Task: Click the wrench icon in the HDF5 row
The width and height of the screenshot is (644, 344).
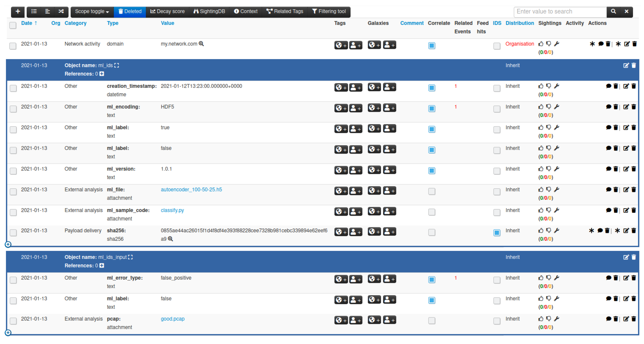Action: click(x=556, y=107)
